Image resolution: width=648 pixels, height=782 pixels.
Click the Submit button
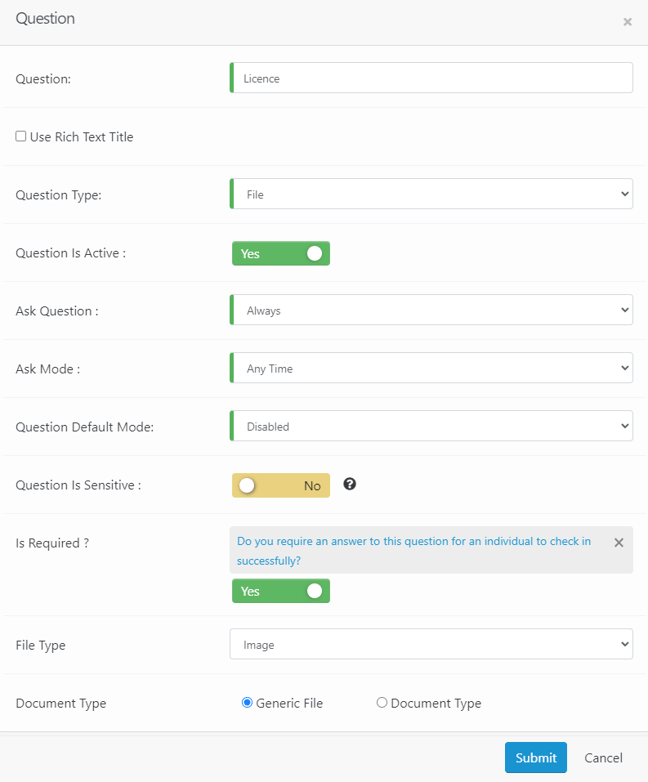point(536,758)
